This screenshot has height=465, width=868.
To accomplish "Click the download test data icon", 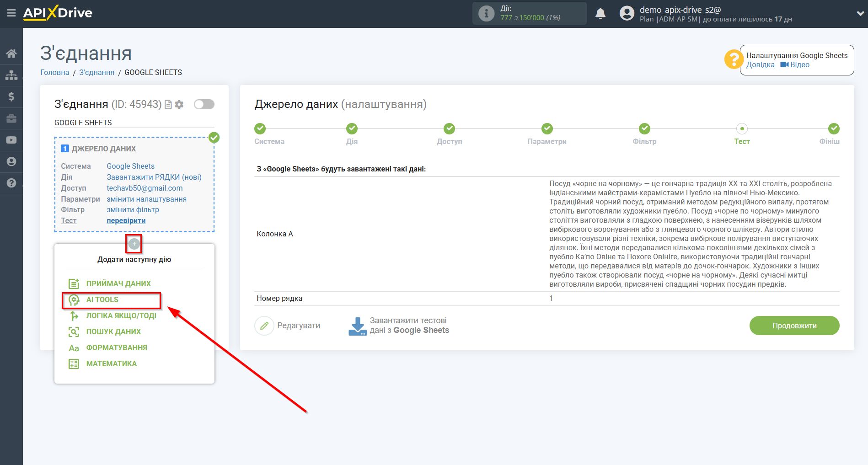I will pyautogui.click(x=358, y=326).
